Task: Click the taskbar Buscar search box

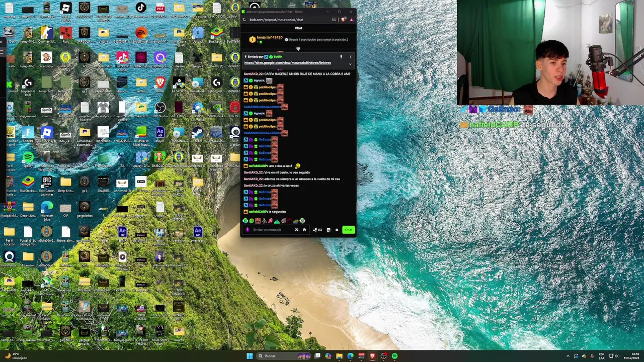Action: (284, 356)
